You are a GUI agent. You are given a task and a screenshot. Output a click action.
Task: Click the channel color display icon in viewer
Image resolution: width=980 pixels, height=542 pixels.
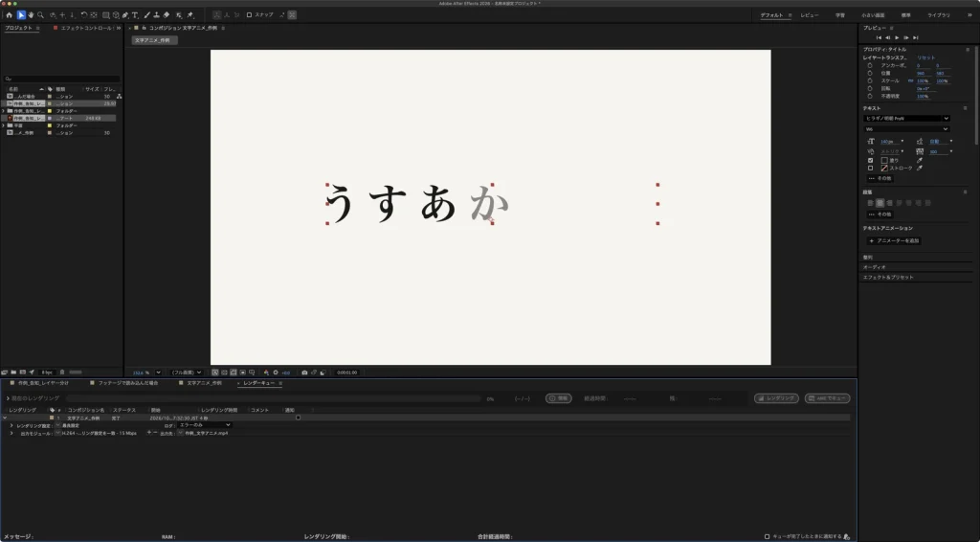[x=266, y=373]
